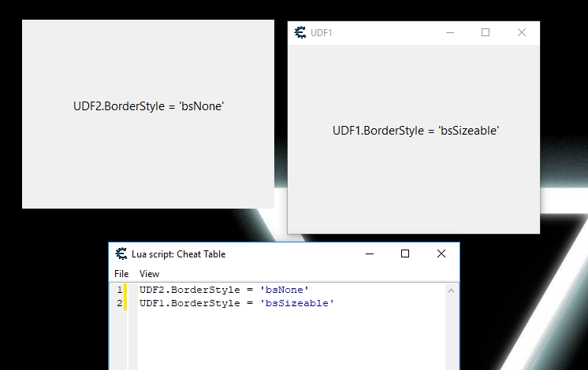Viewport: 588px width, 370px height.
Task: Close the UDF1 window
Action: coord(521,32)
